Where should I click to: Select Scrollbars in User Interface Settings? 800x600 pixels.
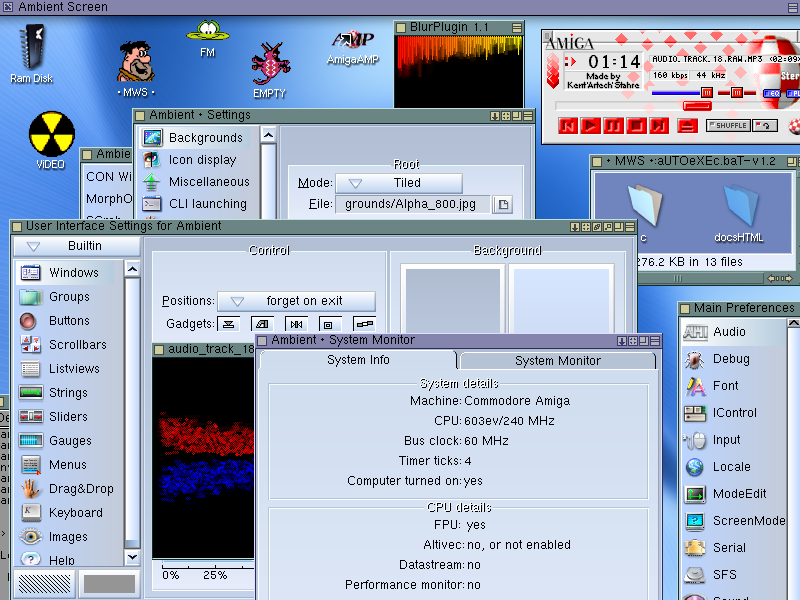click(69, 344)
